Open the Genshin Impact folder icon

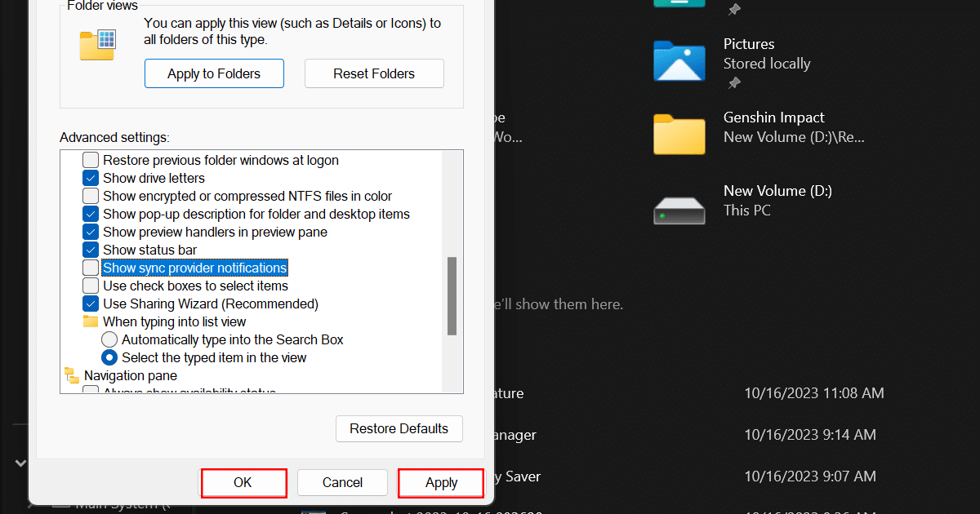tap(679, 134)
